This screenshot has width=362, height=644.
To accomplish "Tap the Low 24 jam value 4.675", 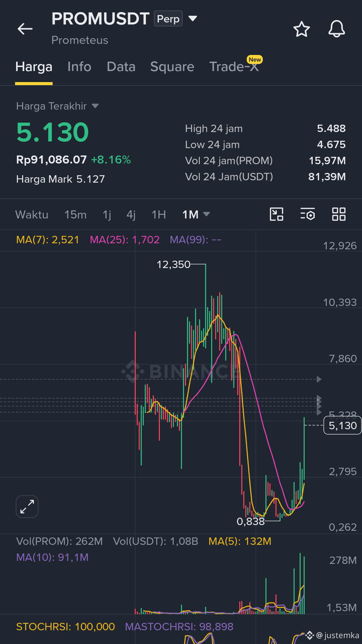I will [331, 144].
